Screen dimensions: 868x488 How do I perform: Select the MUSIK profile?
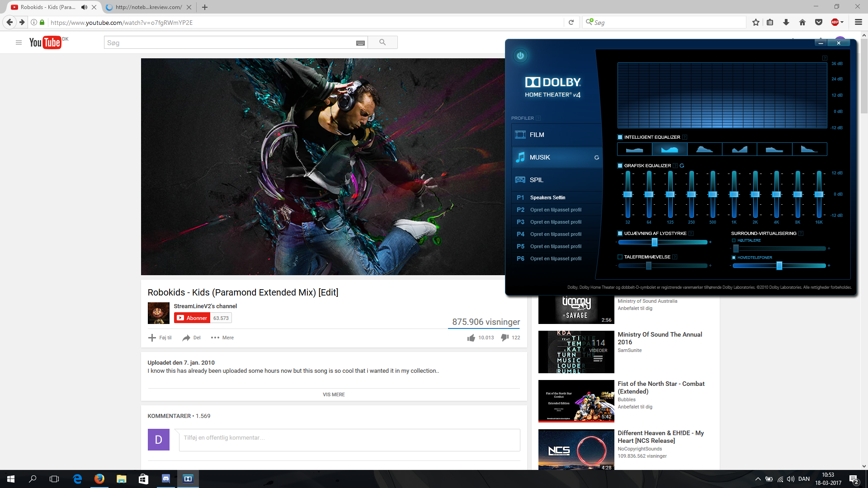[x=557, y=158]
